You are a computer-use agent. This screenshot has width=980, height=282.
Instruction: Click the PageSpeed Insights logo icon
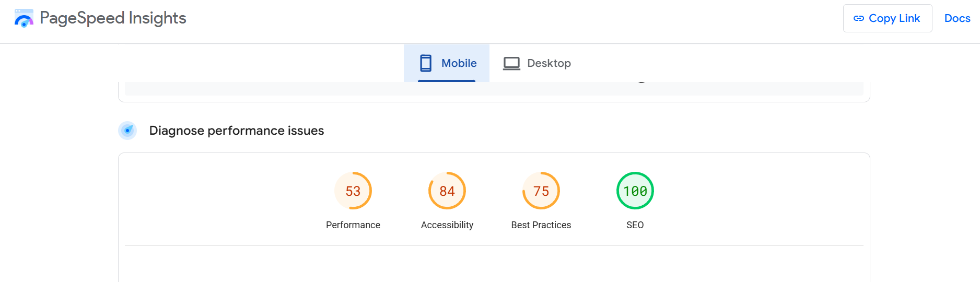tap(24, 18)
